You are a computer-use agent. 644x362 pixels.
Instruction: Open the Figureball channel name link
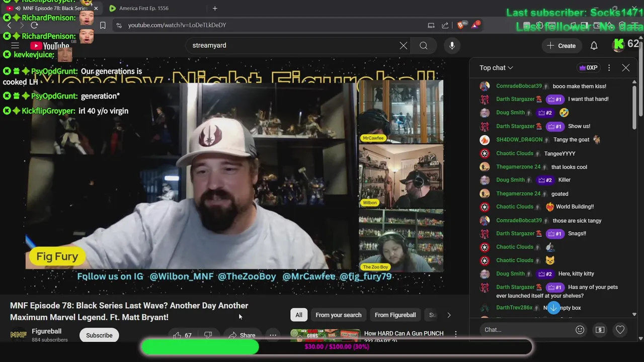pyautogui.click(x=47, y=331)
